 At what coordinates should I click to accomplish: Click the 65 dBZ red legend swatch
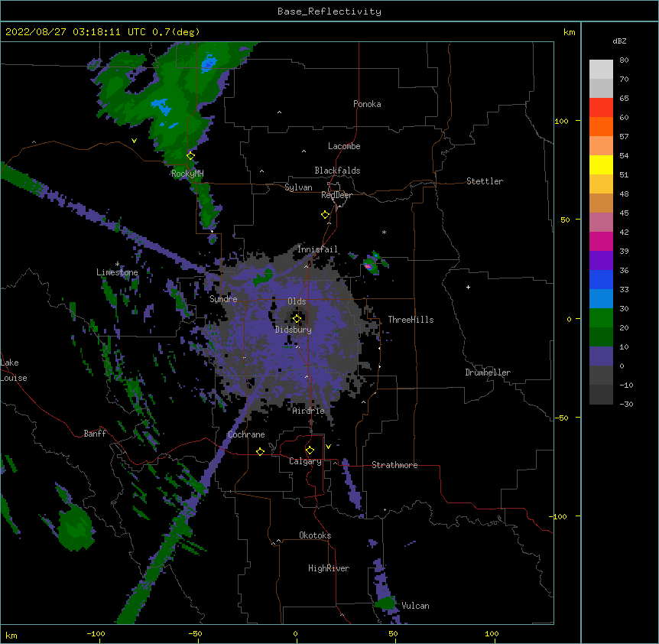tap(601, 108)
